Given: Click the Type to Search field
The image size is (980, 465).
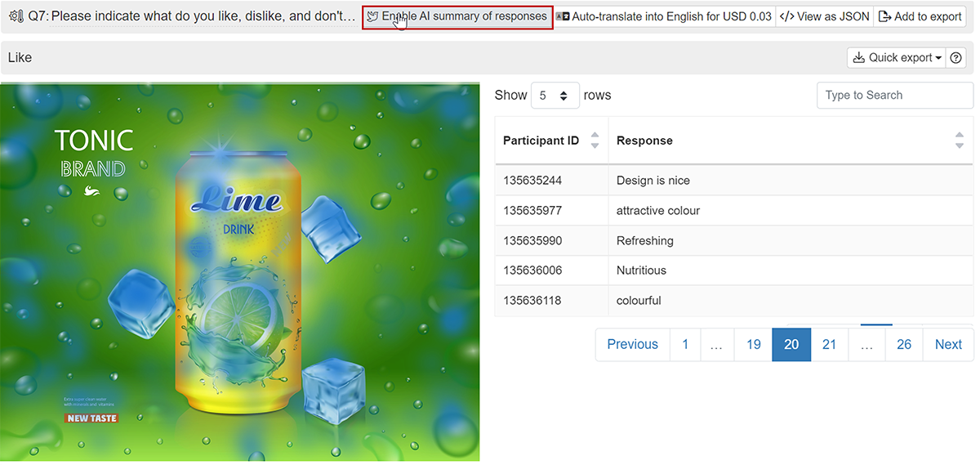Looking at the screenshot, I should (x=894, y=96).
